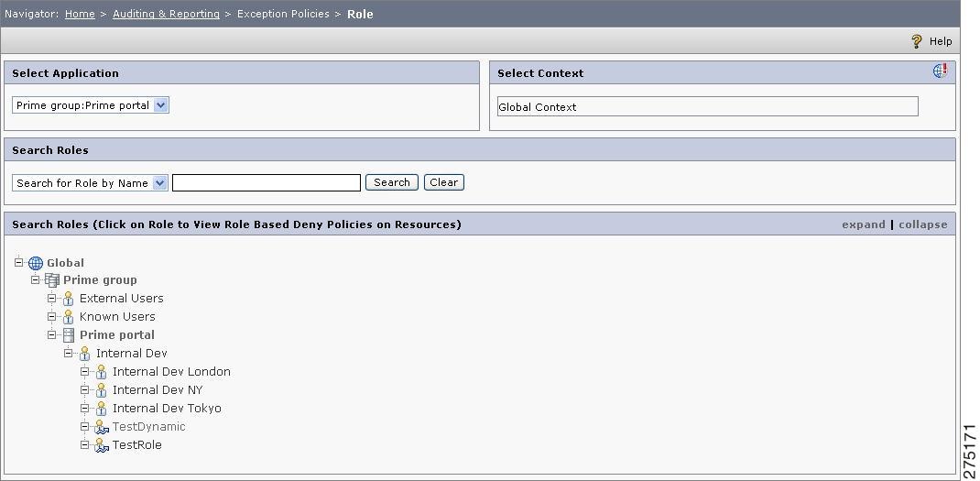Open the Search for Role by Name dropdown
980x481 pixels.
pos(90,182)
